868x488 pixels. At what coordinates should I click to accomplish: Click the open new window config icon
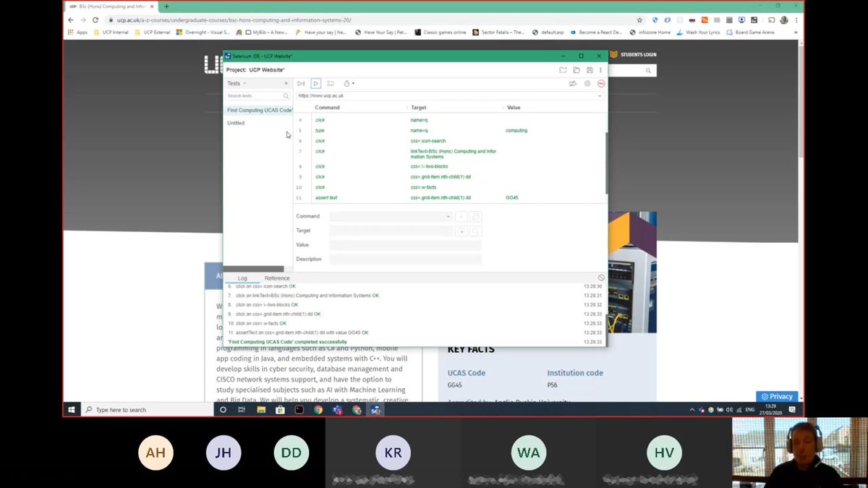click(476, 216)
